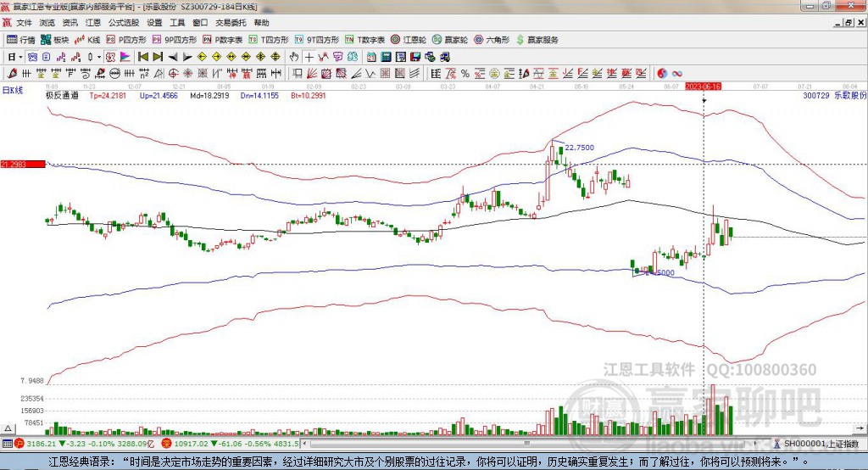Click the red floppy save icon
Viewport: 868px width, 470px height.
[415, 57]
